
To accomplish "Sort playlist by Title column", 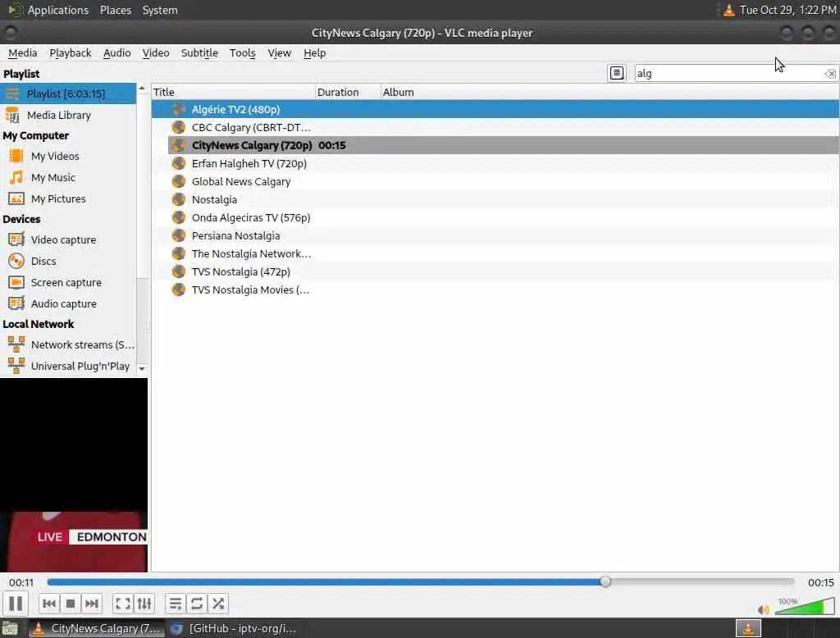I will (233, 92).
